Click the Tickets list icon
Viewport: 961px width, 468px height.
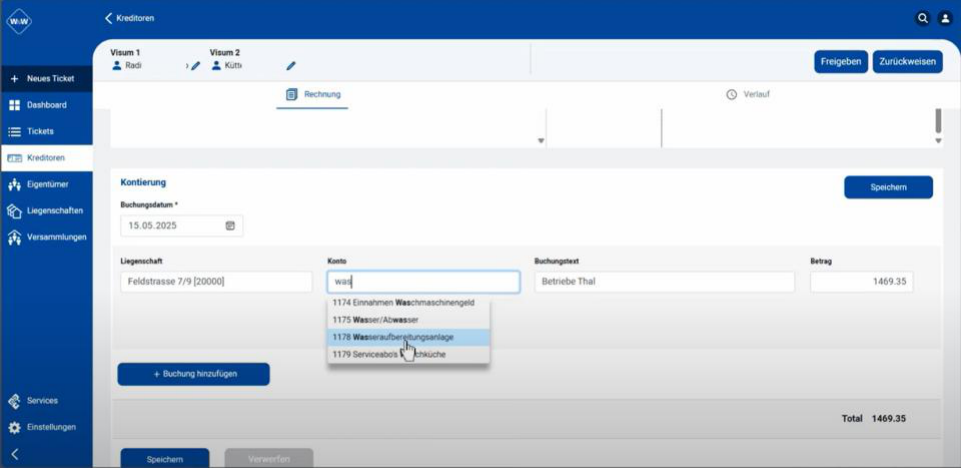coord(14,132)
